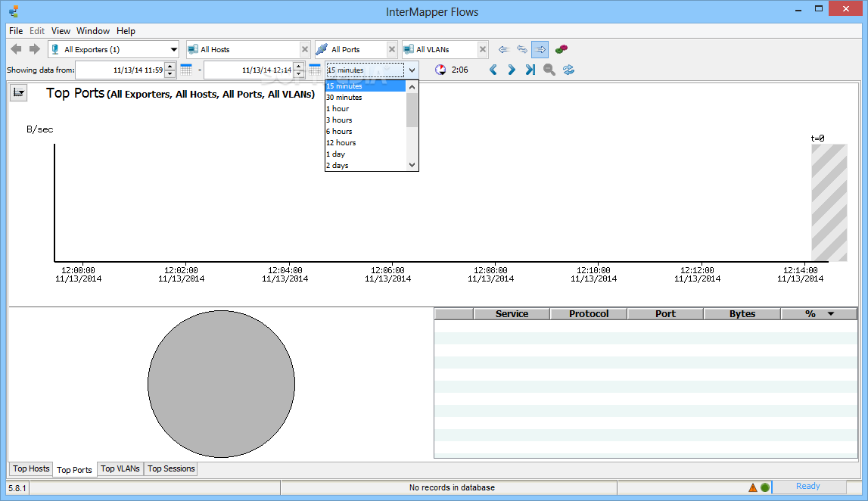The width and height of the screenshot is (868, 501).
Task: Open the Edit menu
Action: (37, 31)
